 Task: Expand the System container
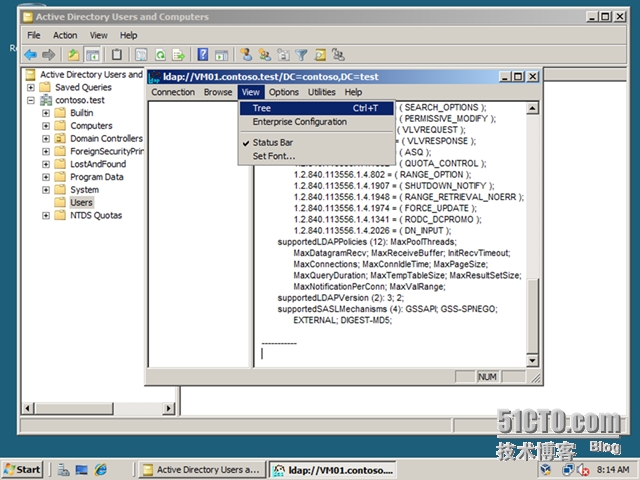tap(46, 190)
